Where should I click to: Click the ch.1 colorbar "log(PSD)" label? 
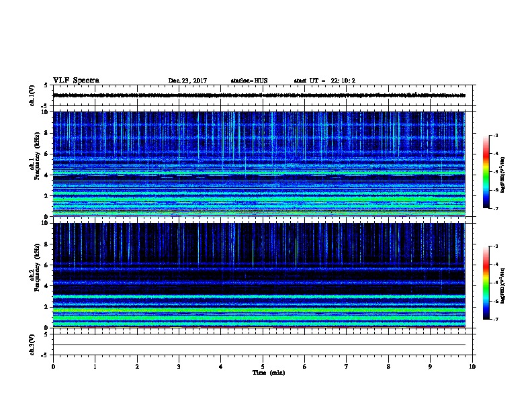click(503, 175)
